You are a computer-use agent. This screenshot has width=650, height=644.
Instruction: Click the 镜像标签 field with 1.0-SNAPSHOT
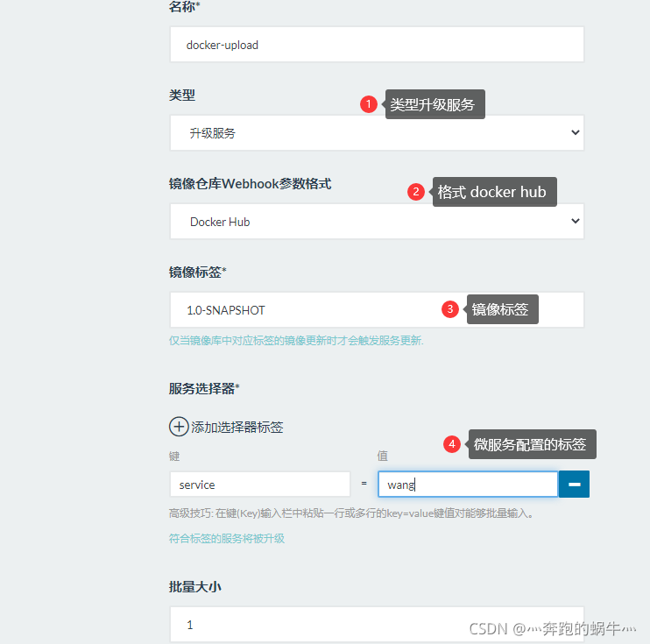[x=377, y=310]
